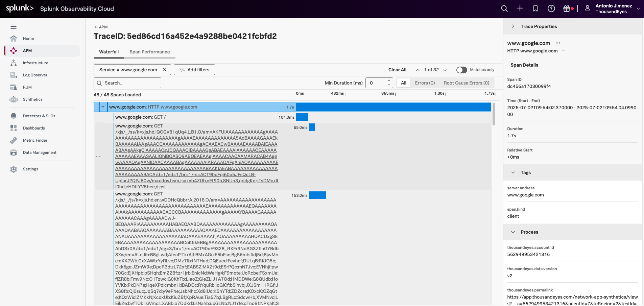The width and height of the screenshot is (644, 306).
Task: Click the Metric Finder ruler icon
Action: tap(14, 140)
